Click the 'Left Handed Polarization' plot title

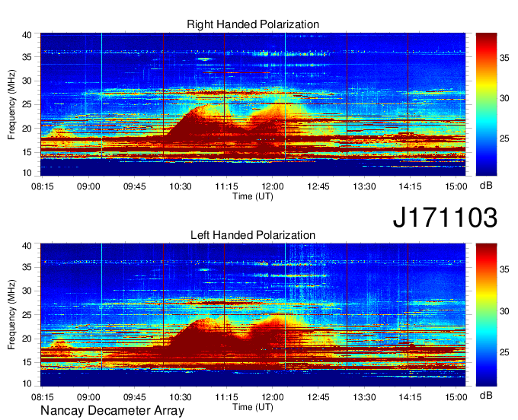coord(253,235)
